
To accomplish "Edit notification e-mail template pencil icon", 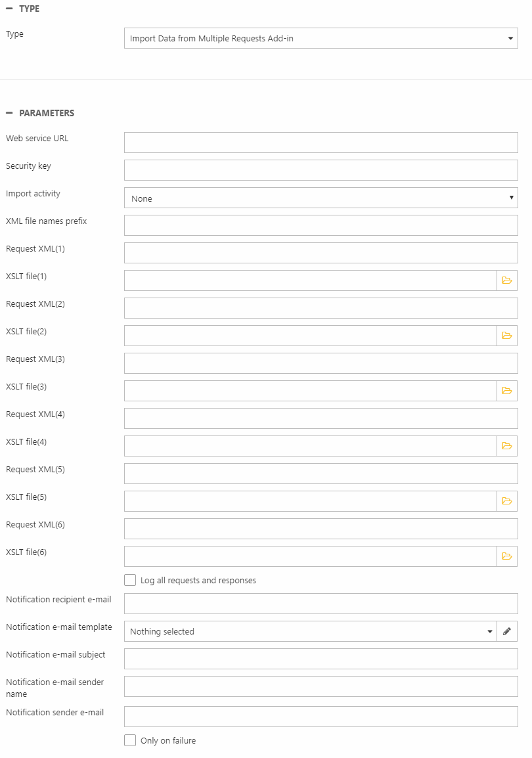I will tap(506, 631).
